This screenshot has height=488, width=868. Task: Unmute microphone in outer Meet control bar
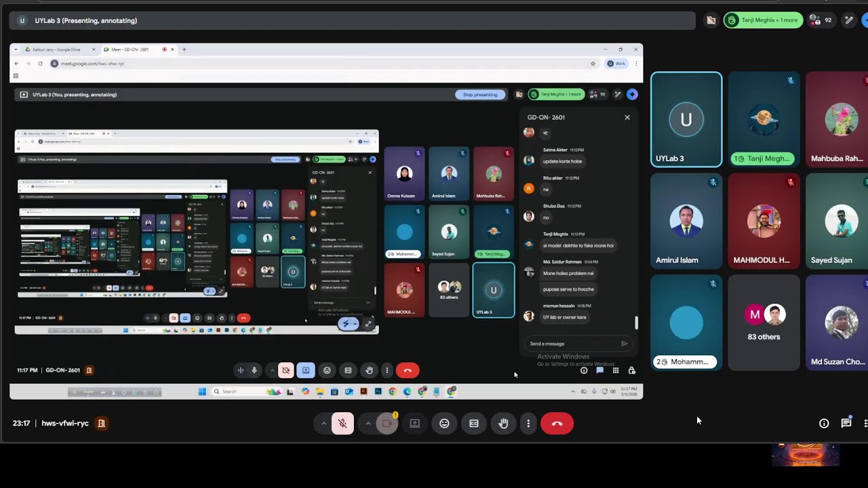[x=342, y=424]
